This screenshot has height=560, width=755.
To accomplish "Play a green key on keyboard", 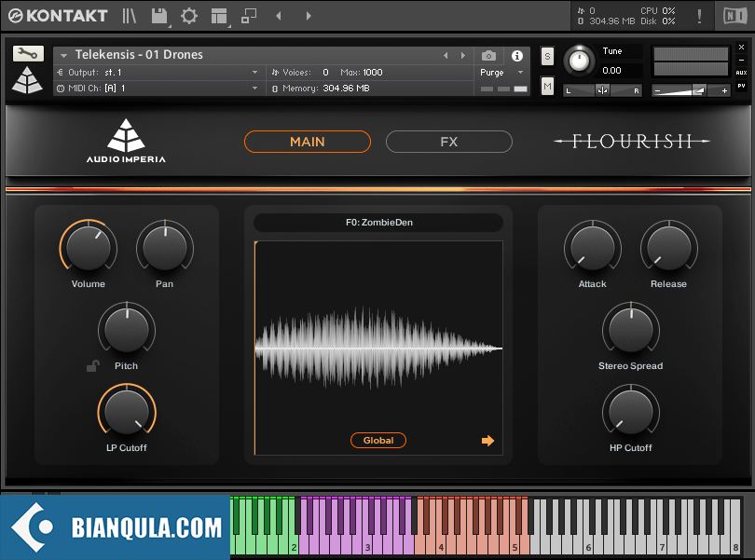I will (x=263, y=544).
